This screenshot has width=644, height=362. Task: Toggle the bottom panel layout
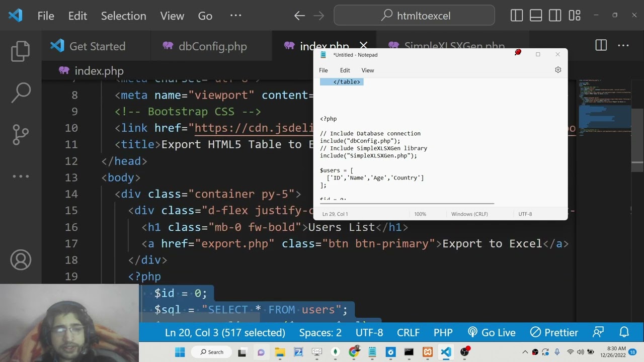(536, 16)
